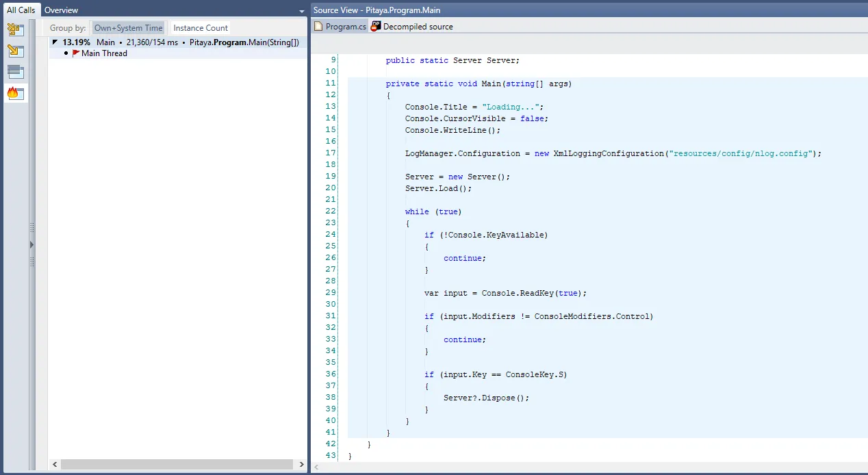Click the 'public static Server Server;' line
This screenshot has height=475, width=868.
[452, 60]
